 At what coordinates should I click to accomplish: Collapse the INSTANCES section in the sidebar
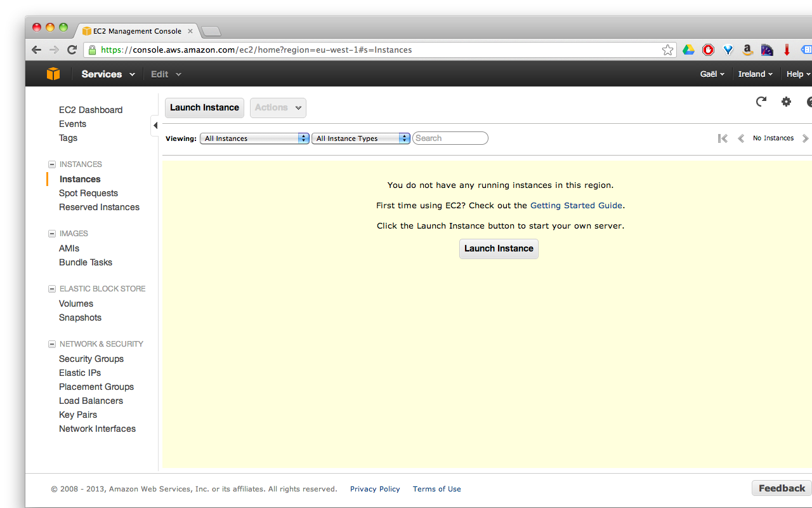point(51,164)
